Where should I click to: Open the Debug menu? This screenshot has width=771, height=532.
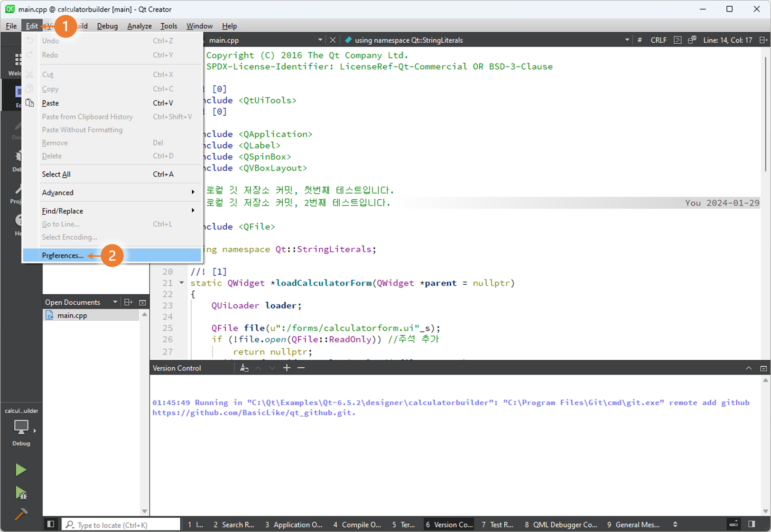pos(107,26)
